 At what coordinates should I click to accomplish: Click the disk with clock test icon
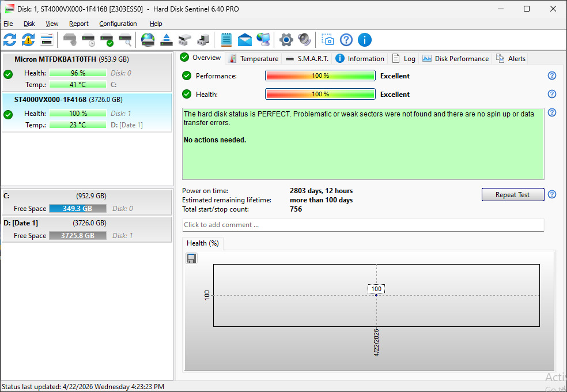[88, 40]
